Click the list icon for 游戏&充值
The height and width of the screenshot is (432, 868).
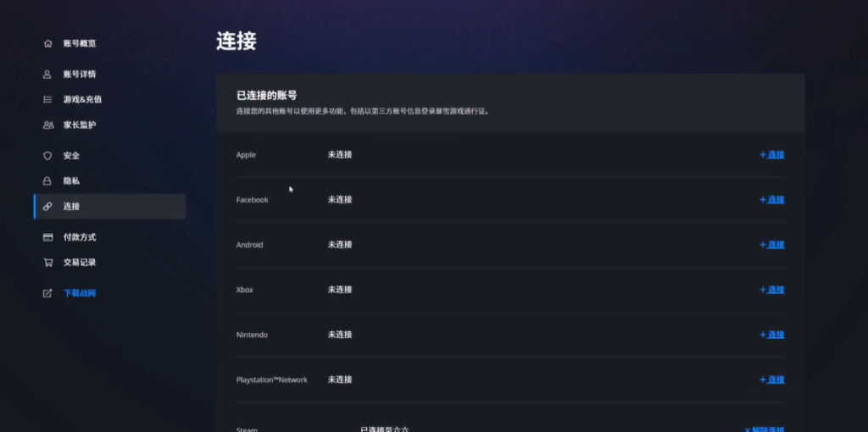[x=47, y=100]
